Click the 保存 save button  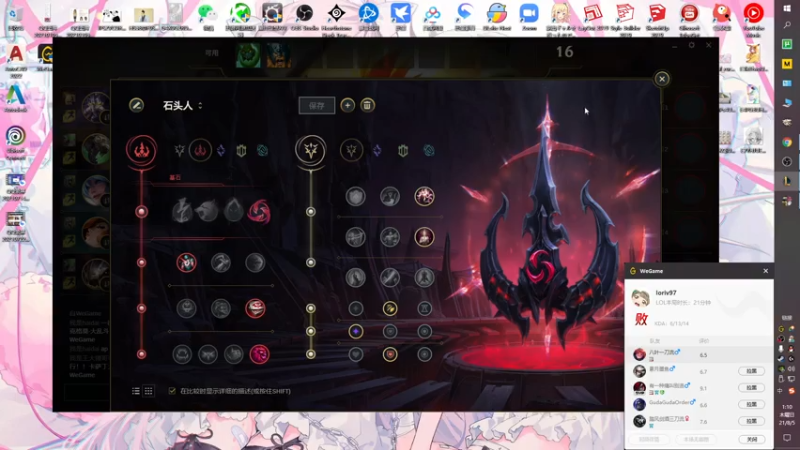317,106
